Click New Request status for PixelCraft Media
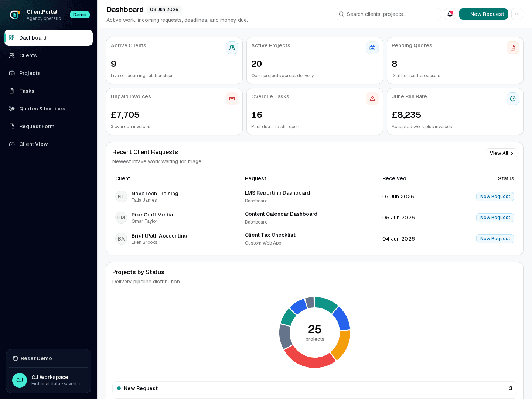Screen dimensions: 532x399 point(495,218)
